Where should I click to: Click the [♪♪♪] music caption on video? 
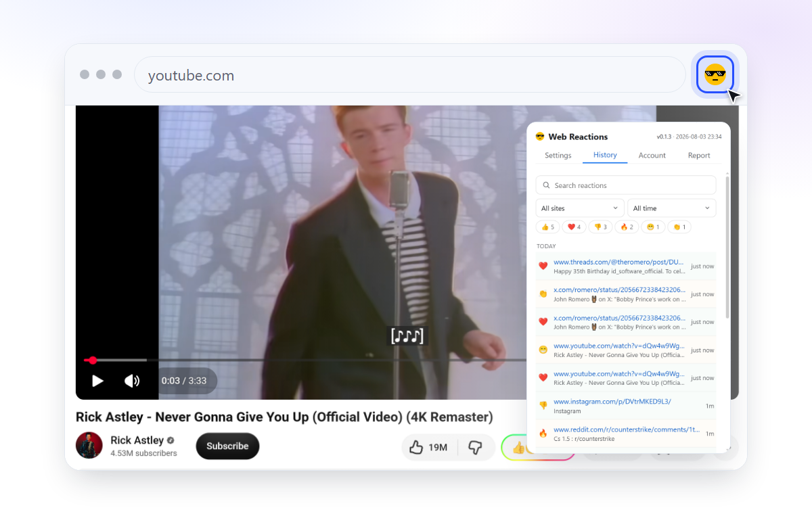click(409, 335)
